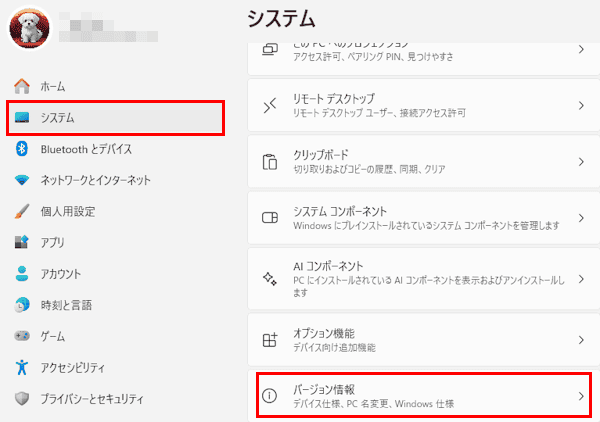The image size is (600, 422).
Task: Click the 時刻と言語 globe clock icon
Action: pyautogui.click(x=22, y=305)
